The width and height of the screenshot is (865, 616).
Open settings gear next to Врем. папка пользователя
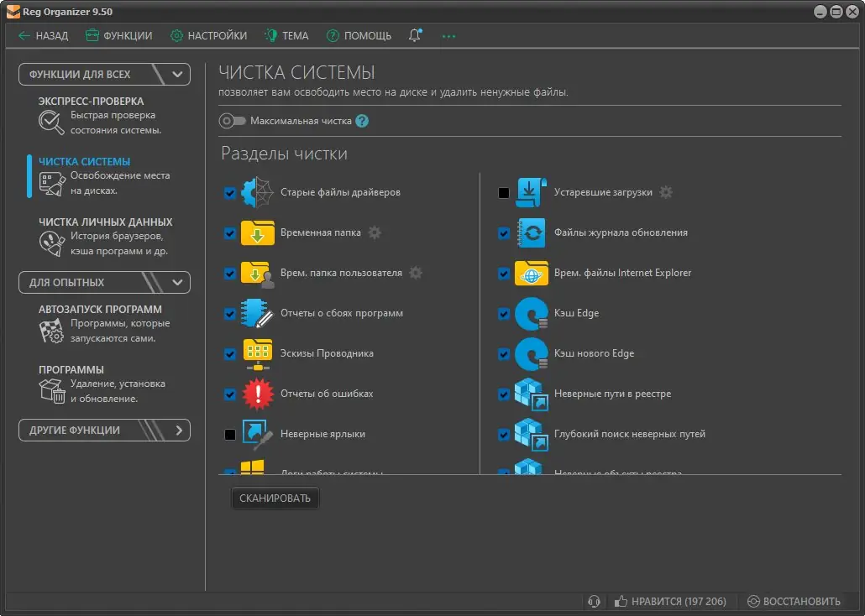(416, 273)
